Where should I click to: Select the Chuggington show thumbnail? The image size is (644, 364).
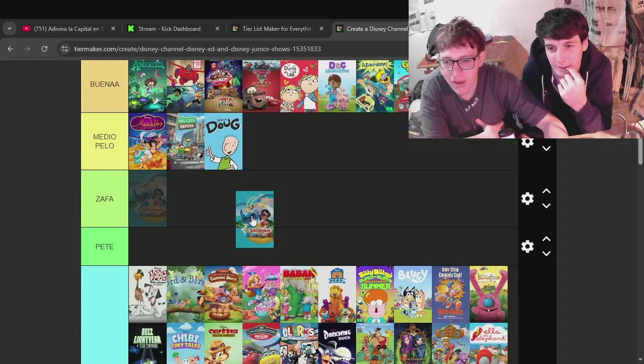(x=261, y=344)
